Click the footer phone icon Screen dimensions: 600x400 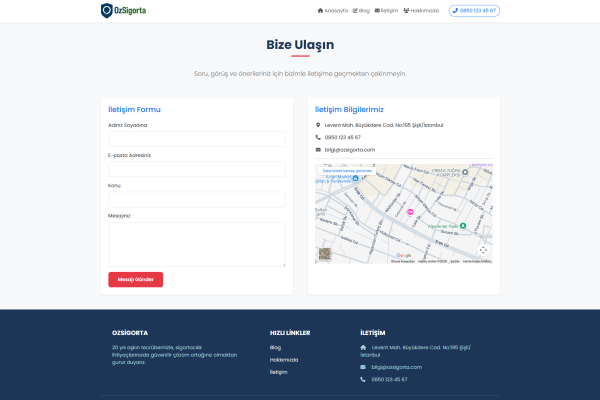(x=363, y=379)
